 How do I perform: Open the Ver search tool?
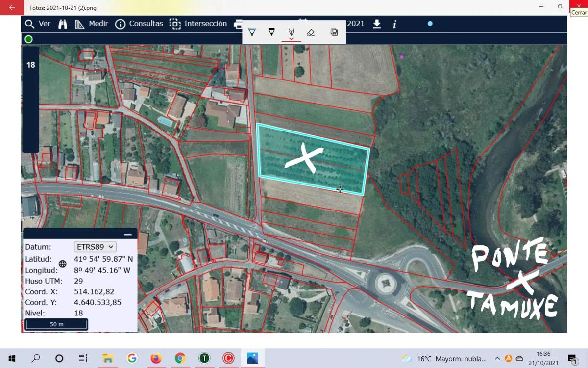[x=37, y=24]
